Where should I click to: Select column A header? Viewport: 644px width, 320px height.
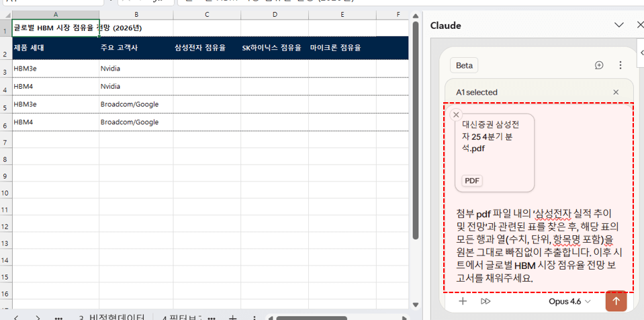[56, 15]
